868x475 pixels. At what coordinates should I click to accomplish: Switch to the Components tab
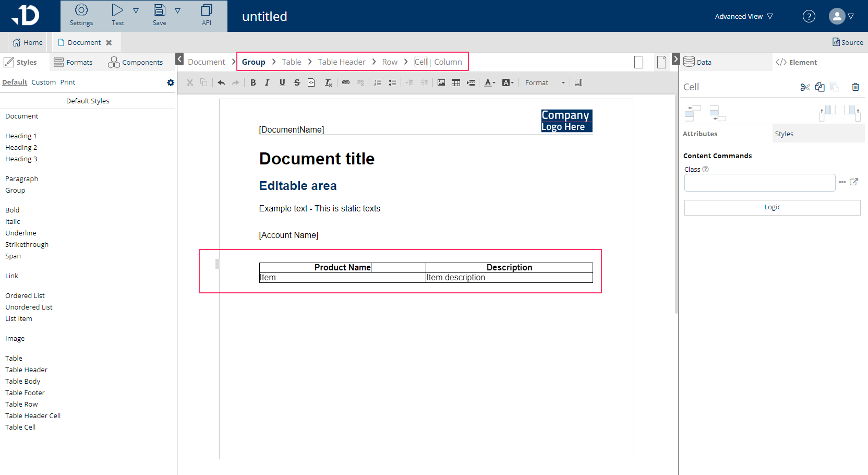point(136,62)
